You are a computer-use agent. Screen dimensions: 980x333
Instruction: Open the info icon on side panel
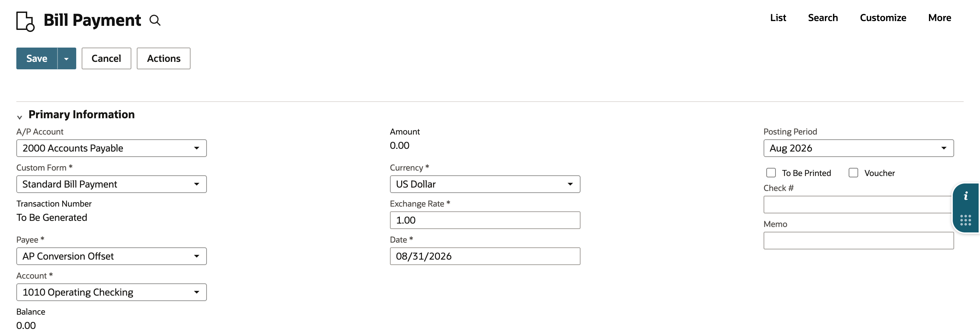coord(966,196)
